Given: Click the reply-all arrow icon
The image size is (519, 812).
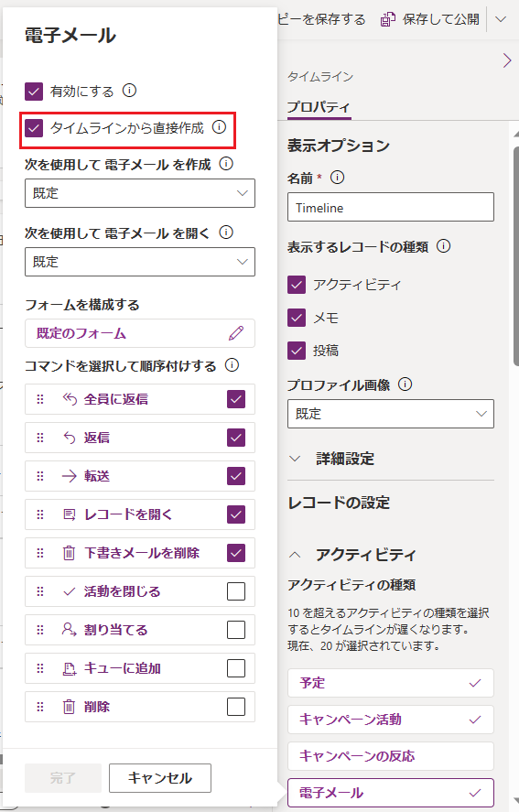Looking at the screenshot, I should click(x=70, y=399).
